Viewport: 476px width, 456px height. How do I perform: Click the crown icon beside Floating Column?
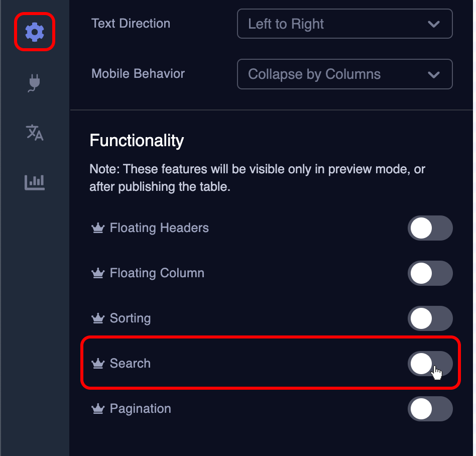(97, 274)
